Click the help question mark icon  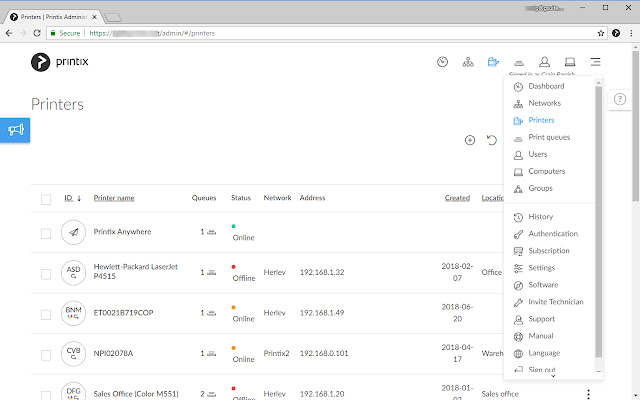pos(619,98)
